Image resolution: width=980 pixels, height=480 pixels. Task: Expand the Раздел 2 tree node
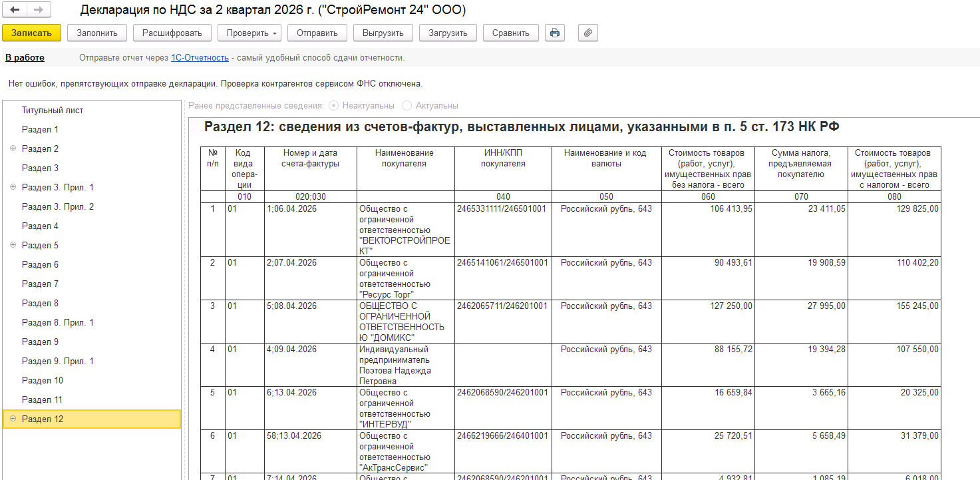tap(13, 148)
